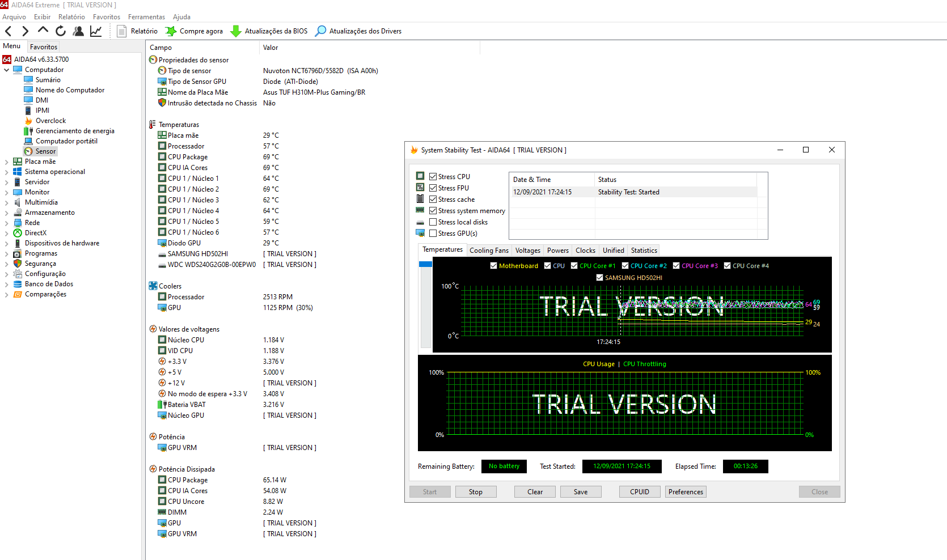Open Overclock in the tree
Image resolution: width=947 pixels, height=560 pixels.
50,121
